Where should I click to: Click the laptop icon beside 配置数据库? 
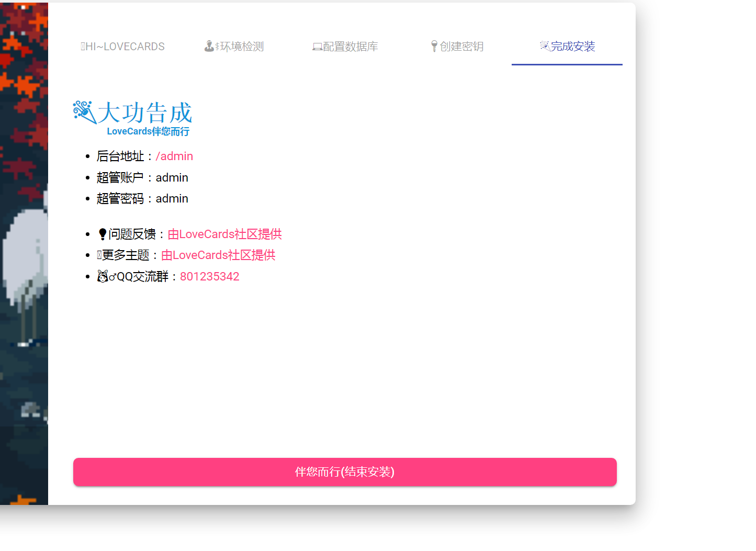click(317, 47)
